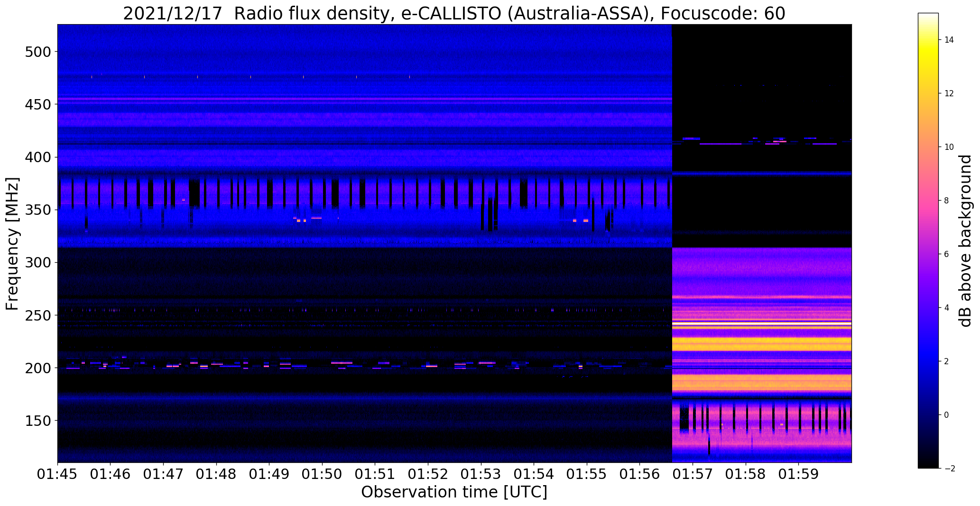Click the 350 frequency tick label

coord(37,210)
